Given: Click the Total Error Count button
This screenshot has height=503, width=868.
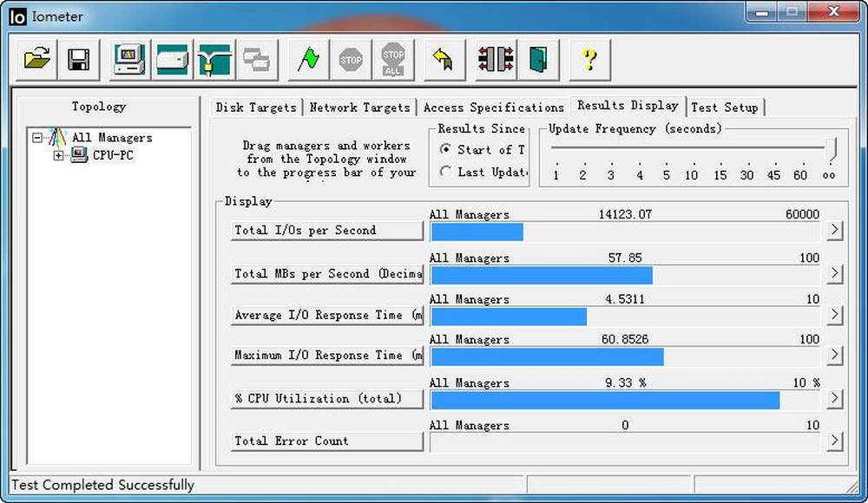Looking at the screenshot, I should coord(327,441).
